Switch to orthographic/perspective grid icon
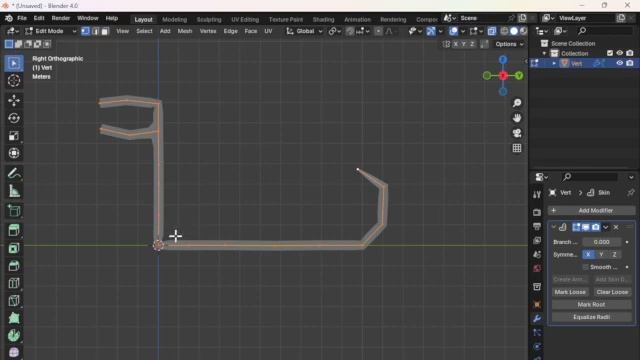The width and height of the screenshot is (640, 360). click(517, 148)
